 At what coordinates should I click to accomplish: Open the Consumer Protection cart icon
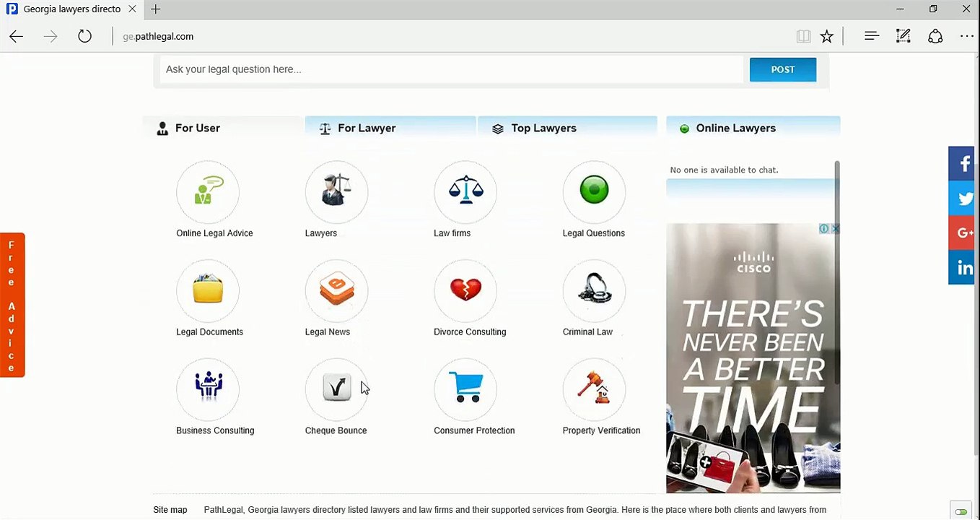(x=465, y=390)
